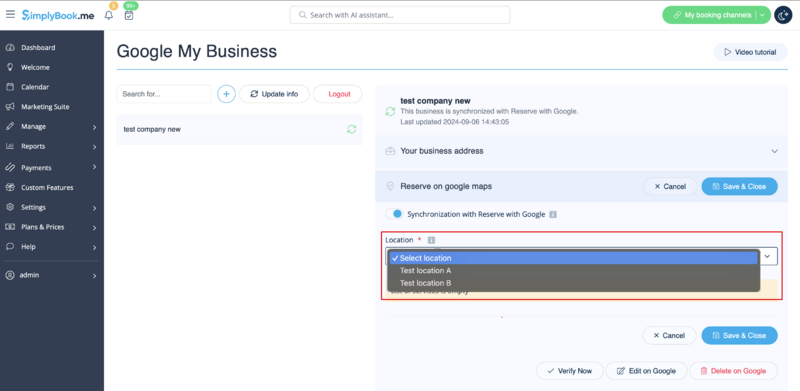This screenshot has height=391, width=800.
Task: Click the lower Cancel button
Action: 669,335
